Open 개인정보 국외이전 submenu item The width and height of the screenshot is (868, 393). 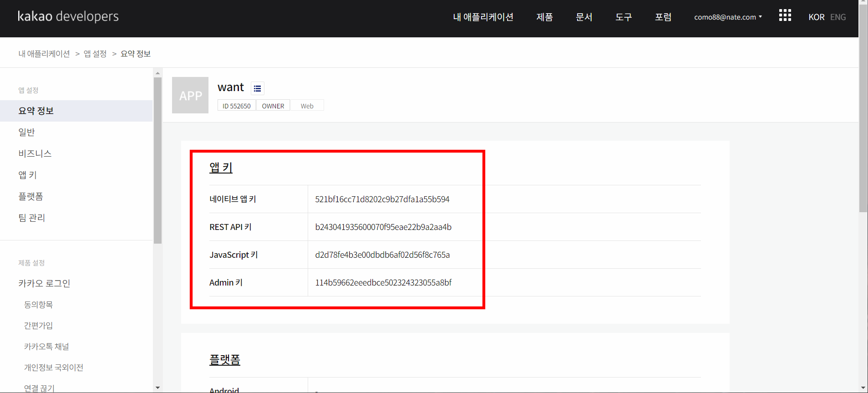(x=54, y=367)
